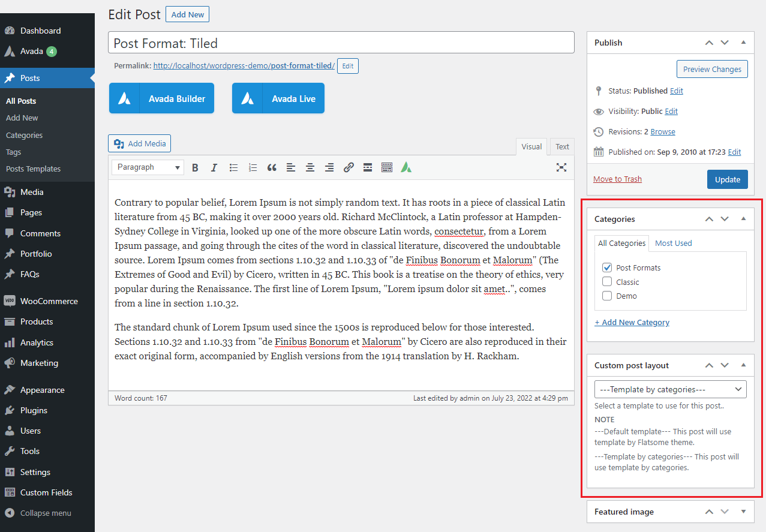This screenshot has width=766, height=532.
Task: Click Add New Category link
Action: tap(632, 322)
